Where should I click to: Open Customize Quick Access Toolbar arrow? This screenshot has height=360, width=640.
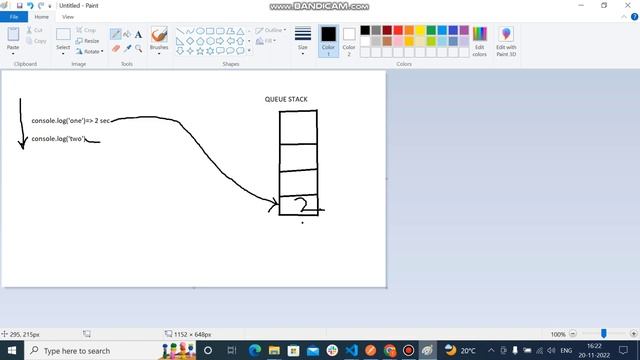coord(50,6)
